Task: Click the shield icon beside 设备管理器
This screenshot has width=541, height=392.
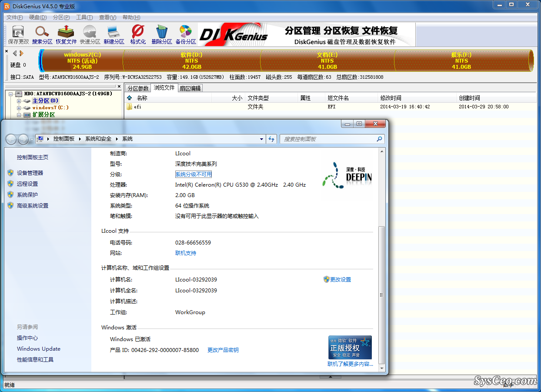Action: (10, 173)
